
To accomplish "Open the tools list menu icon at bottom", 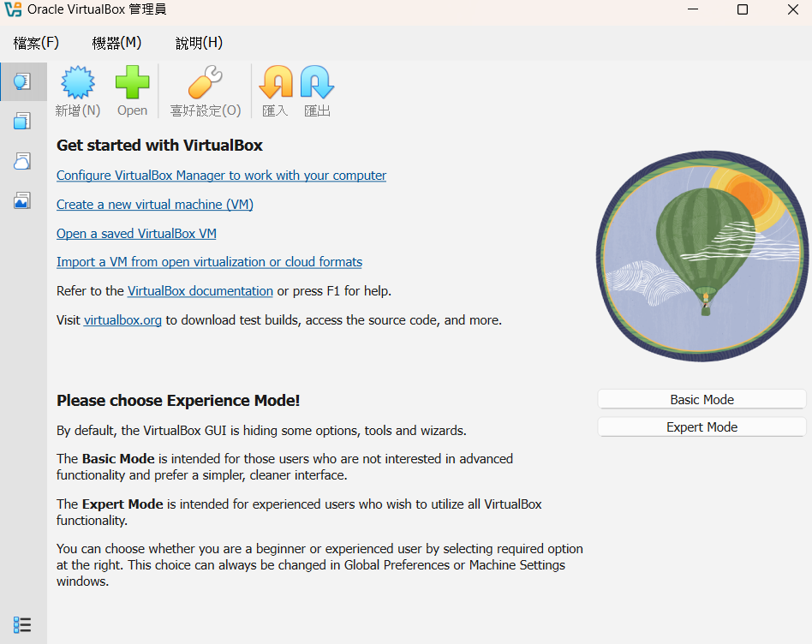I will tap(22, 625).
